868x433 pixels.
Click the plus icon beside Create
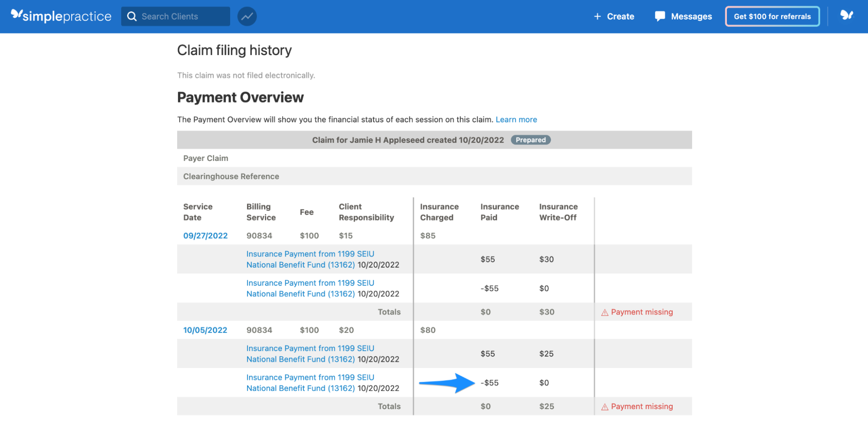597,16
